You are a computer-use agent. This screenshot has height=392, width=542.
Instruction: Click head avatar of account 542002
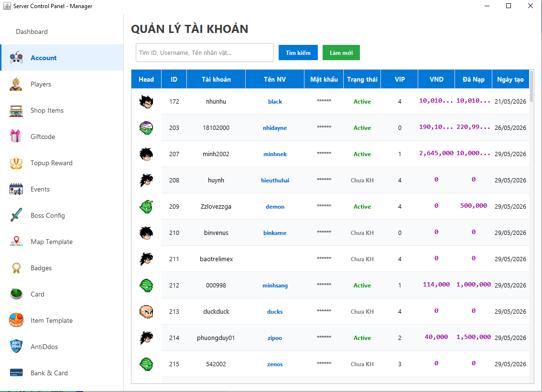pyautogui.click(x=146, y=364)
